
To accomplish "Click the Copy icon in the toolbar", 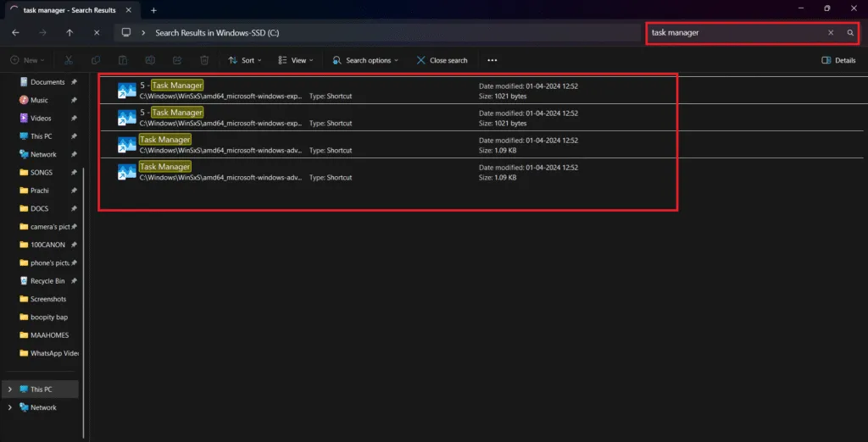I will [96, 60].
